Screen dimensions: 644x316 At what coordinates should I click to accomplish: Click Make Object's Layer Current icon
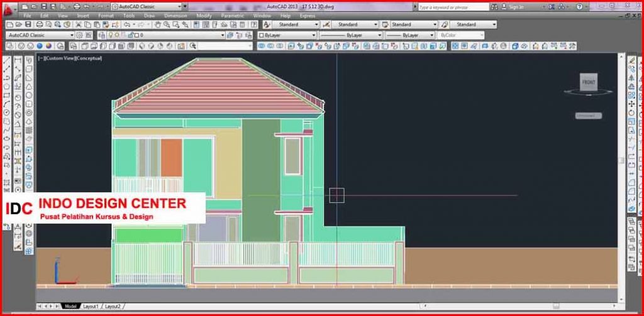(x=230, y=35)
